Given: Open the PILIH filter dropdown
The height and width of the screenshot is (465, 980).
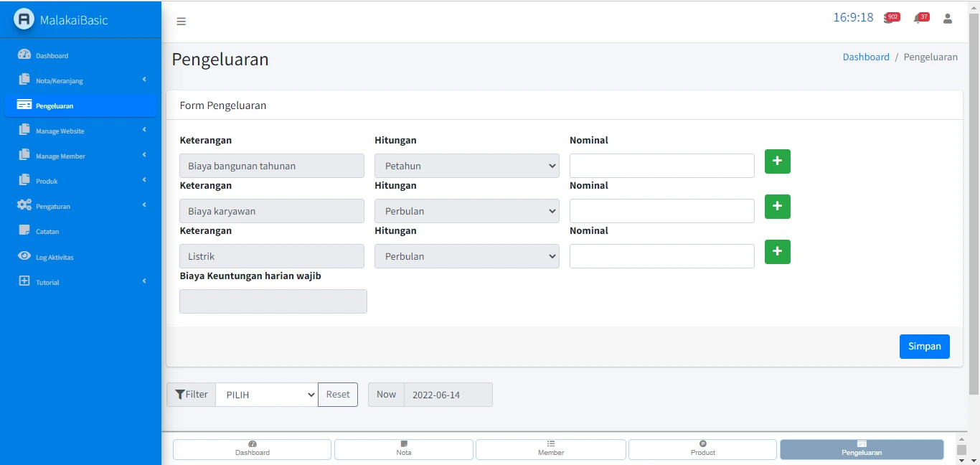Looking at the screenshot, I should click(x=266, y=395).
